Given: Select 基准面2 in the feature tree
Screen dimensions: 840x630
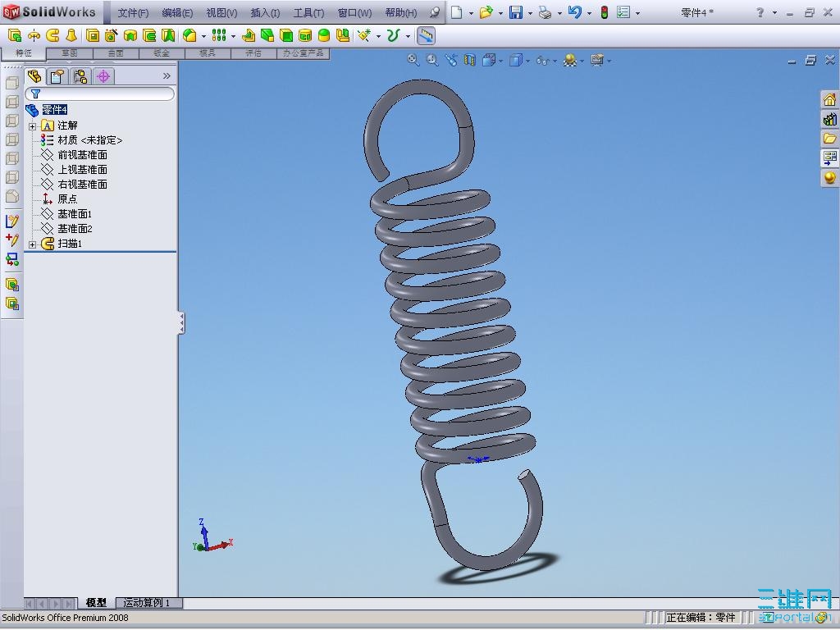Looking at the screenshot, I should tap(75, 229).
